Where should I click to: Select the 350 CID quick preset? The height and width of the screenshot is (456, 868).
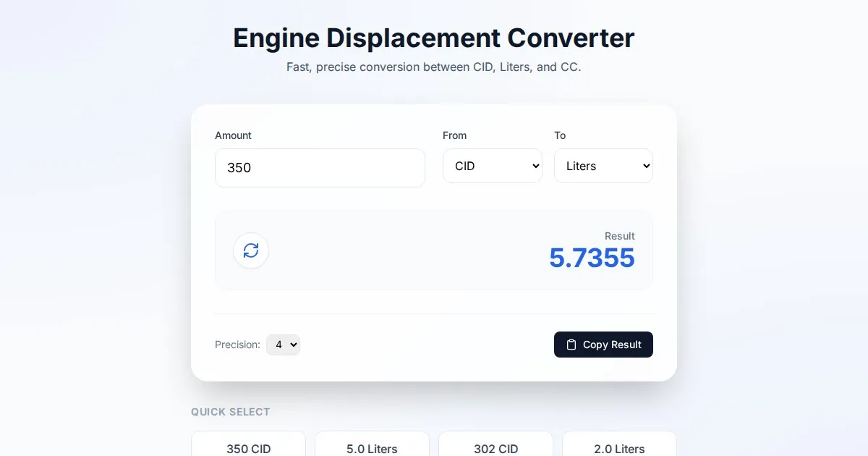tap(248, 447)
